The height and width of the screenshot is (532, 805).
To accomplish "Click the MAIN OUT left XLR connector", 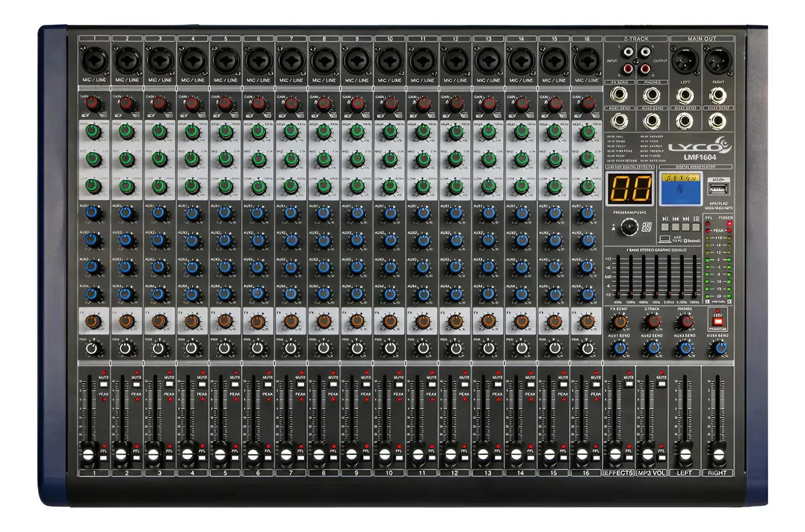I will click(684, 61).
